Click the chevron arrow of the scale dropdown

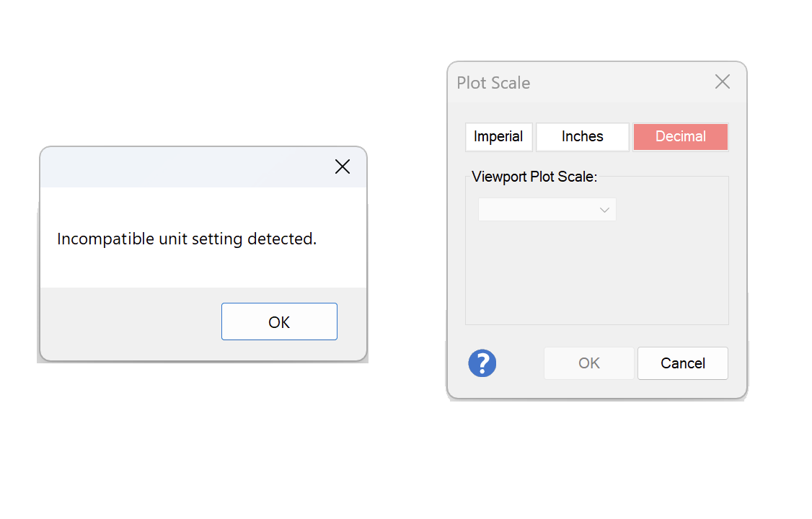pos(604,210)
